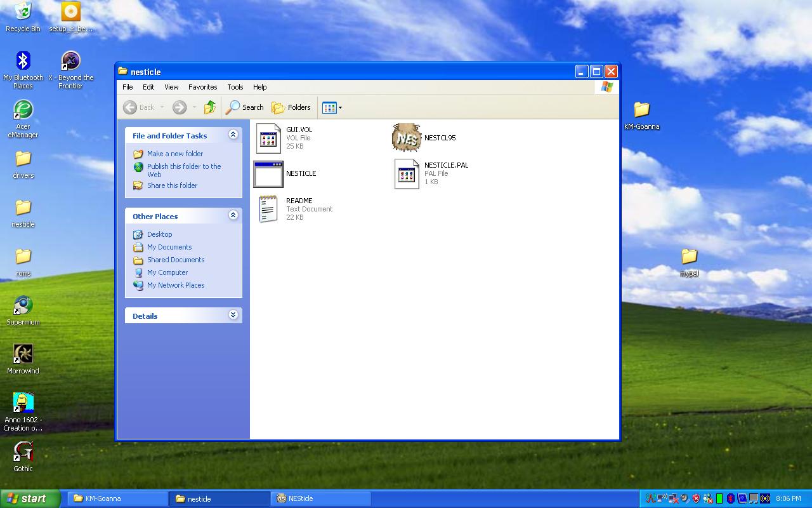Toggle the Folders pane button
This screenshot has width=812, height=508.
point(291,107)
